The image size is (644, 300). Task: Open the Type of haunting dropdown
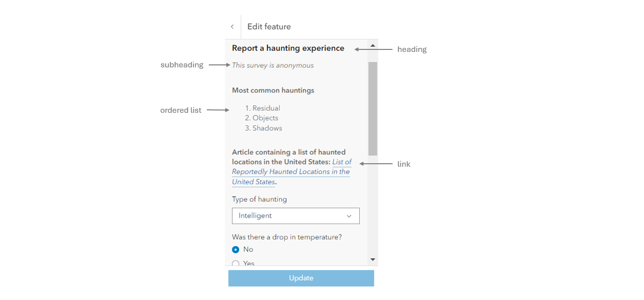coord(295,216)
